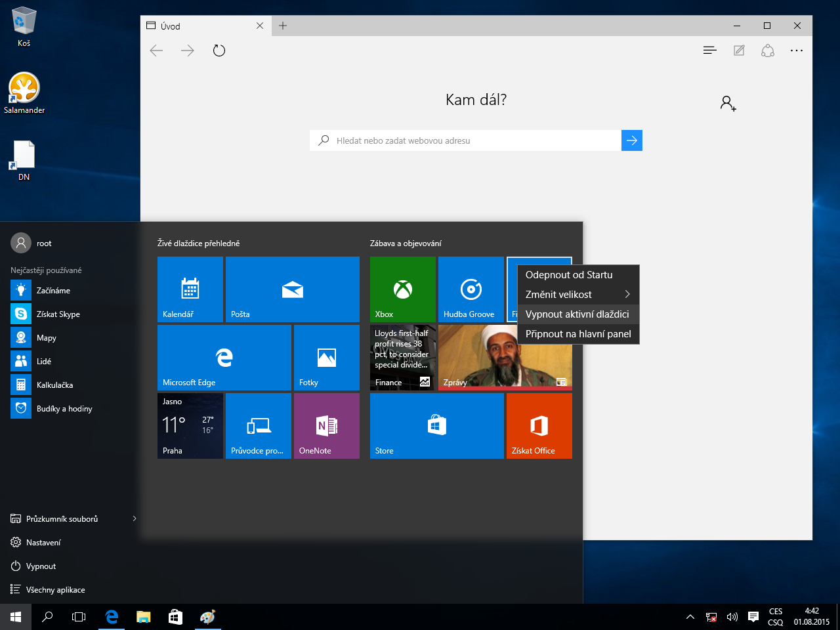This screenshot has width=840, height=630.
Task: Open the Edge Hub panel
Action: click(x=709, y=51)
